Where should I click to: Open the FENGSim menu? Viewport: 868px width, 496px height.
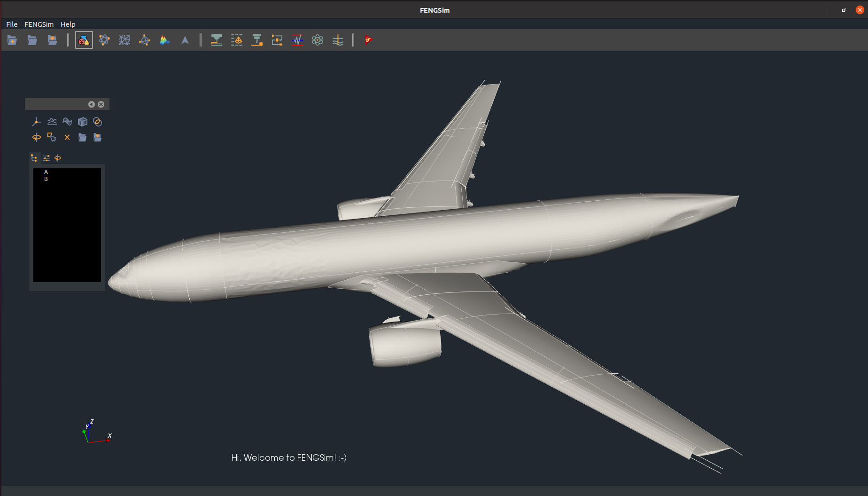coord(39,24)
